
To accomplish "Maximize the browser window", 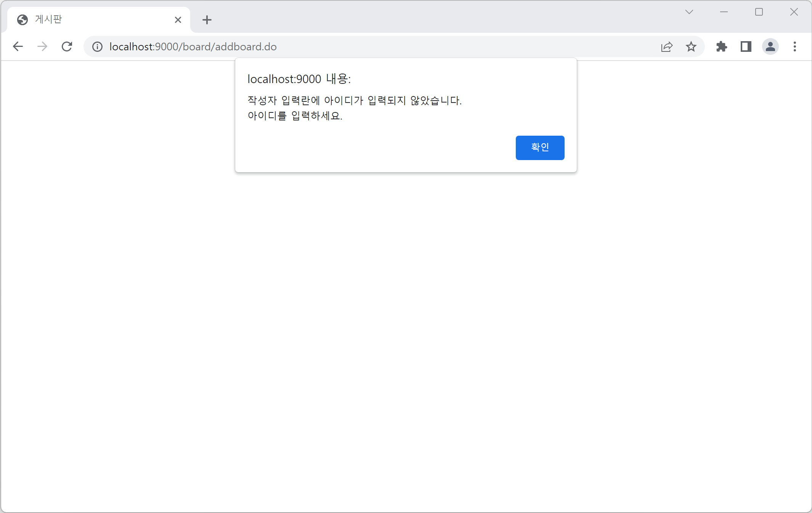I will pos(759,12).
